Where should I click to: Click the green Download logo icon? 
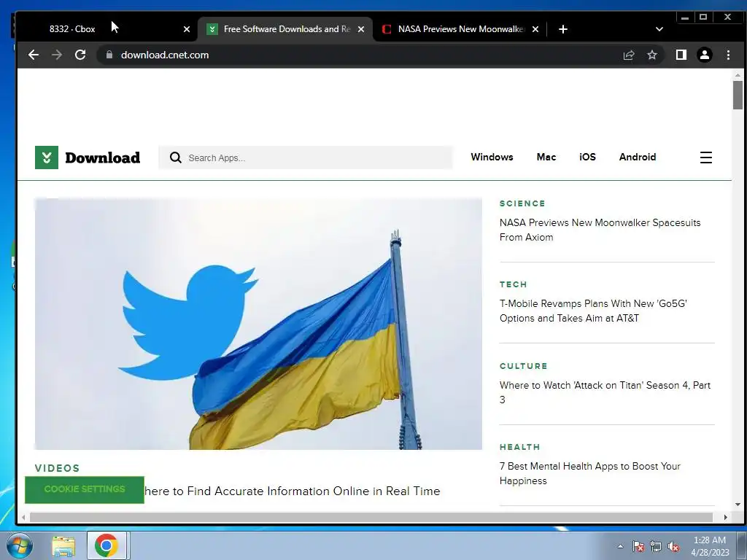47,157
